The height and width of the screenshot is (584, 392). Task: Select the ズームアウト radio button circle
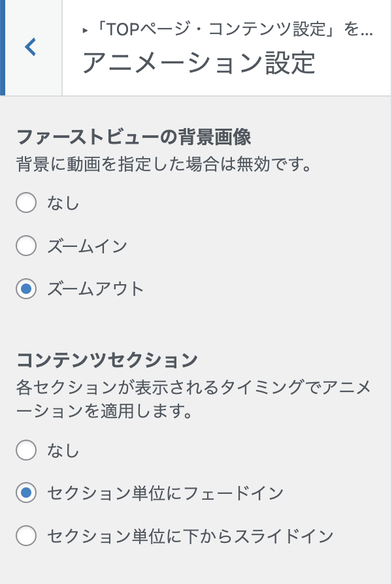pyautogui.click(x=26, y=289)
